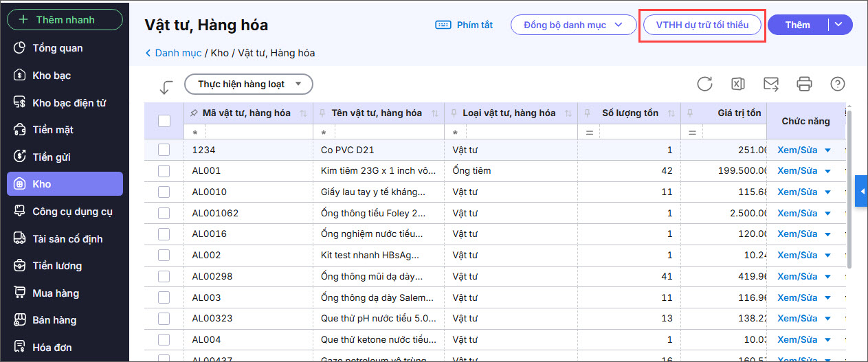
Task: Open the Thực hiện hàng loạt dropdown
Action: pos(249,84)
